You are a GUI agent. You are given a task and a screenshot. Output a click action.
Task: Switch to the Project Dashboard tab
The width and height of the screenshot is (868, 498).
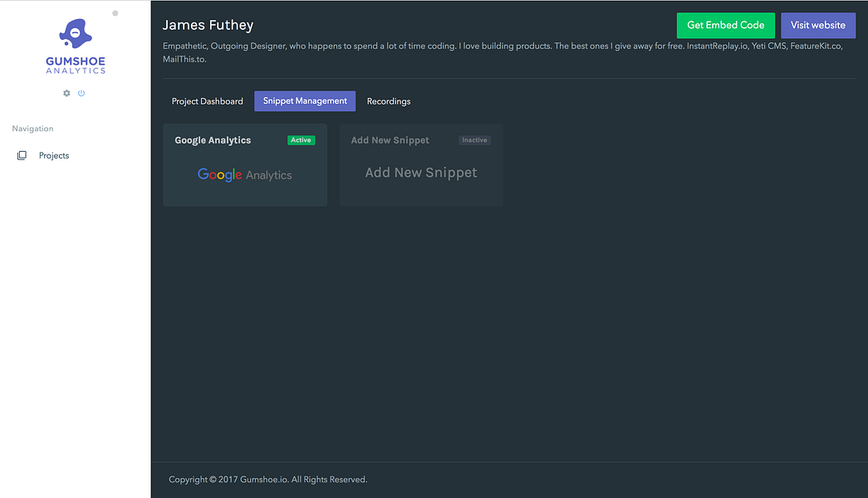(x=208, y=101)
